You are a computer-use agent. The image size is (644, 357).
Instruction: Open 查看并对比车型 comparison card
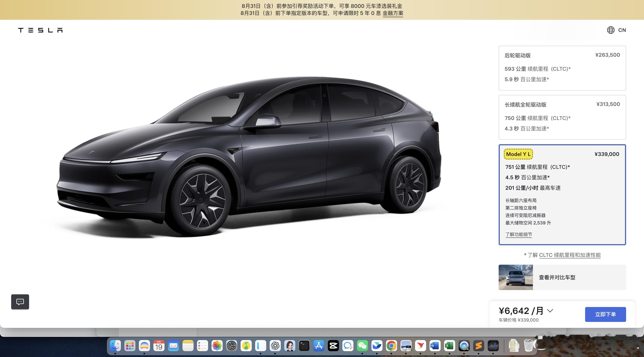click(x=562, y=277)
